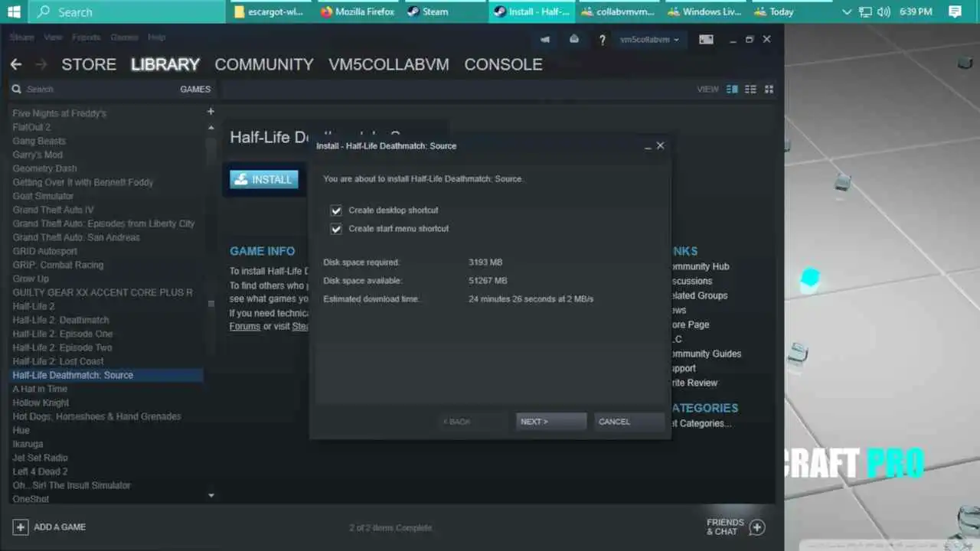Select Five Nights at Freddy's
Image resolution: width=980 pixels, height=551 pixels.
(59, 113)
